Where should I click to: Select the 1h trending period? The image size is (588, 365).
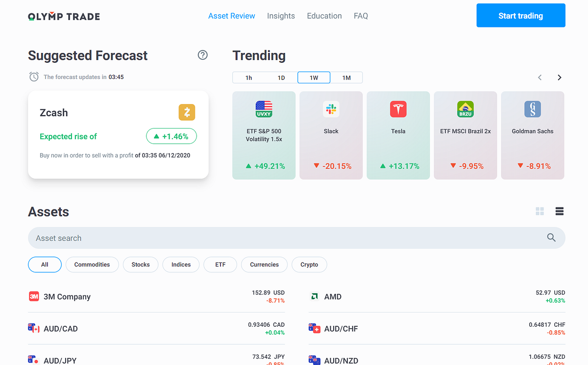pos(249,78)
